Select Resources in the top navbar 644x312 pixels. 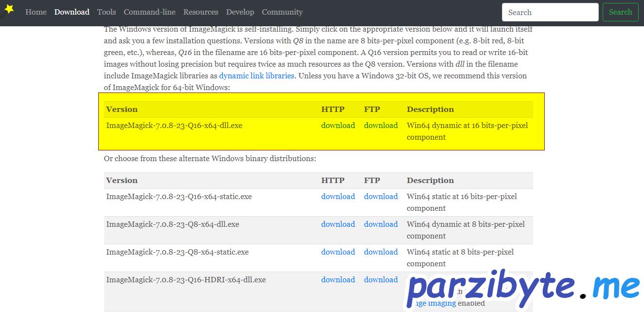[x=201, y=12]
